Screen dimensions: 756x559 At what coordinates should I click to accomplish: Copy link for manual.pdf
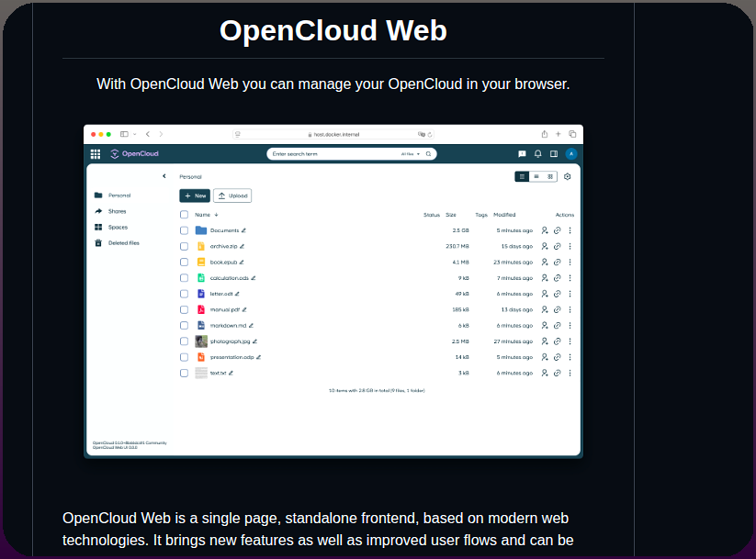pos(558,310)
